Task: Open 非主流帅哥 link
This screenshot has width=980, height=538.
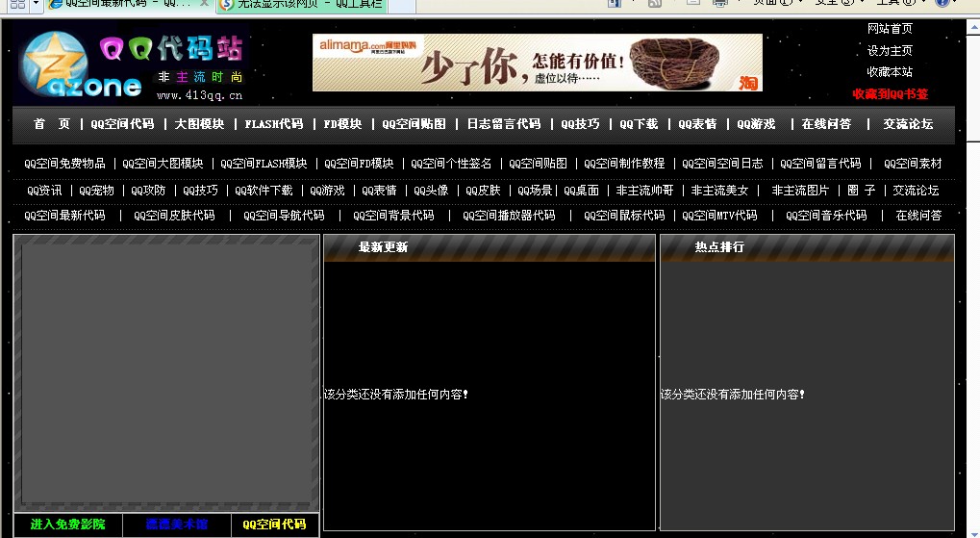Action: tap(644, 191)
